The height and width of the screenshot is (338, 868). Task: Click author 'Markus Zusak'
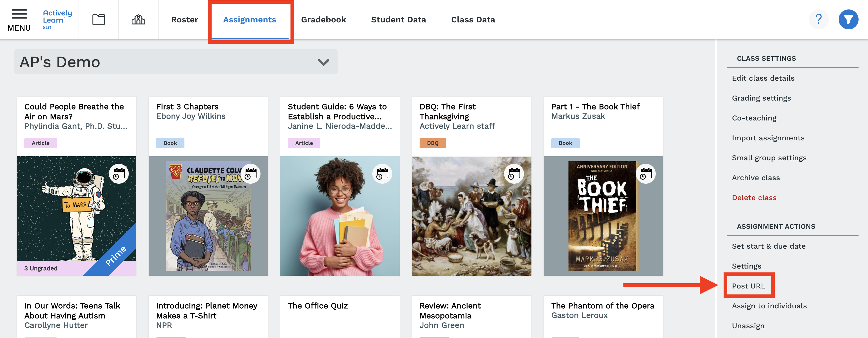(578, 116)
